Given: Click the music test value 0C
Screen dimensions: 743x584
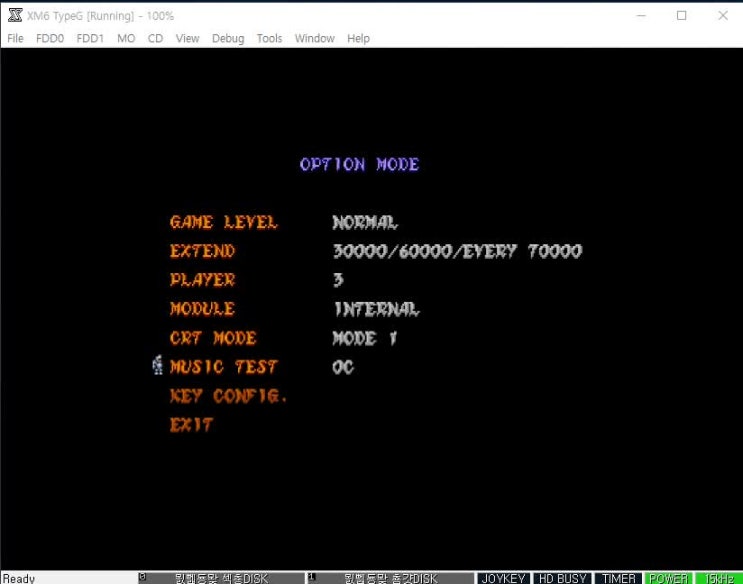Looking at the screenshot, I should tap(343, 367).
